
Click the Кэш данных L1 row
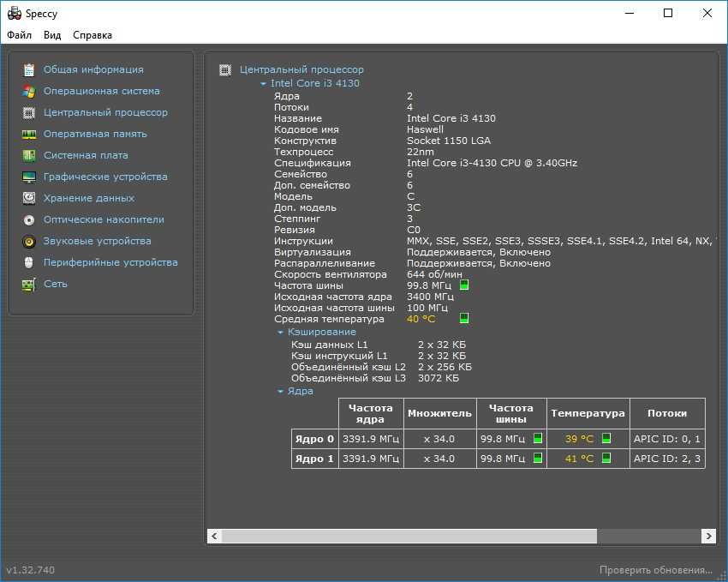coord(378,345)
